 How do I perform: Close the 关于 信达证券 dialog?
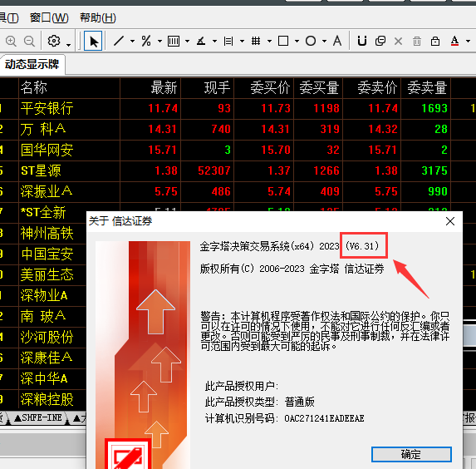tap(450, 221)
